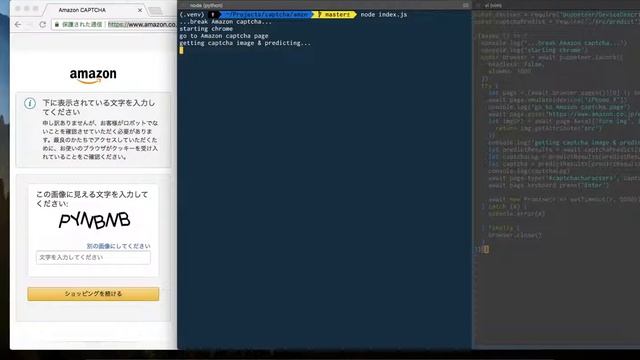Click the browser back arrow
Screen dimensions: 640x360
(18, 24)
